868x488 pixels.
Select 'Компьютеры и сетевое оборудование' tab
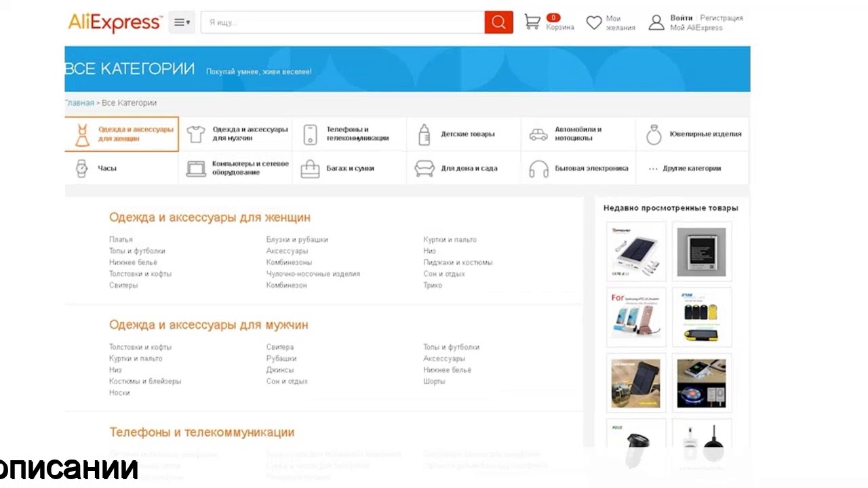[x=235, y=168]
